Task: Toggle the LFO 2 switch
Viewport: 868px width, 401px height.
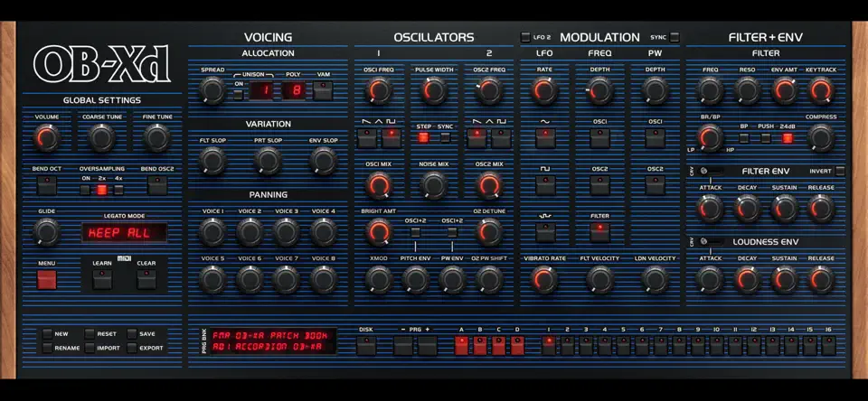Action: pos(525,38)
